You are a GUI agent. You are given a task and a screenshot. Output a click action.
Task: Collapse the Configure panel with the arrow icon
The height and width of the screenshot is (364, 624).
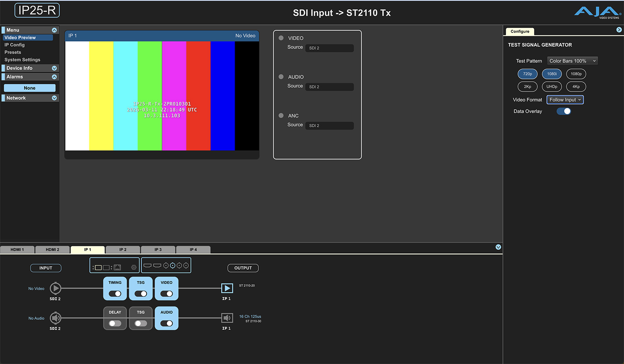619,30
